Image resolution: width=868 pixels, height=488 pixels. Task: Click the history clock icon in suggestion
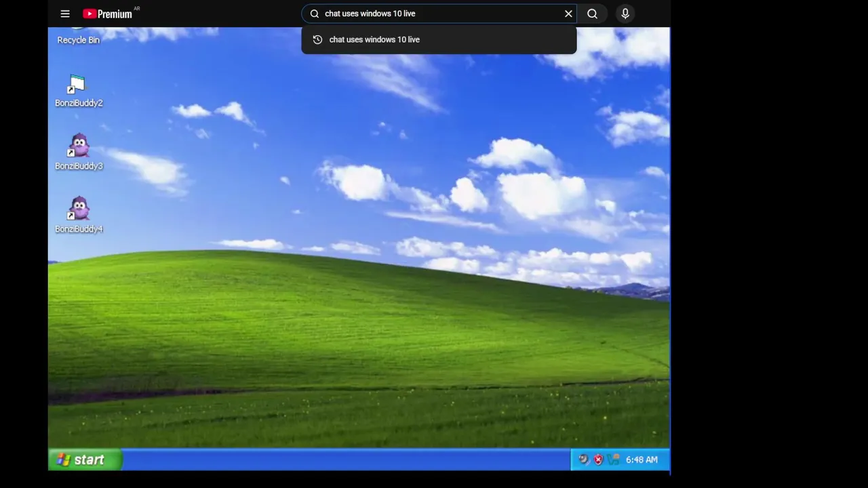317,39
